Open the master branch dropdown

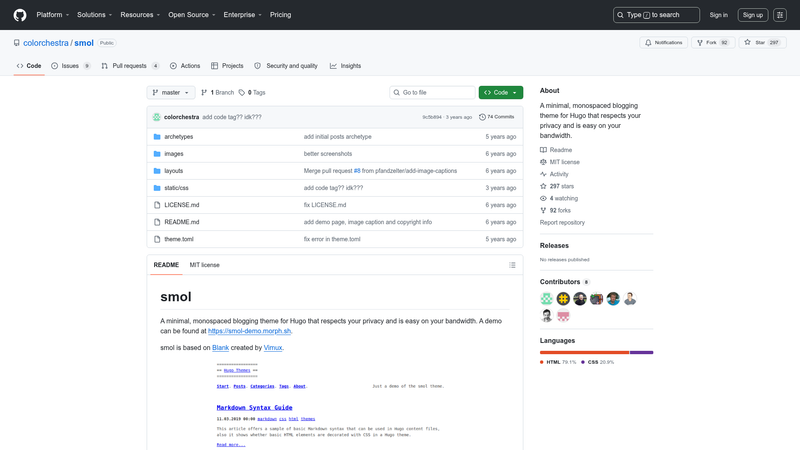[171, 92]
